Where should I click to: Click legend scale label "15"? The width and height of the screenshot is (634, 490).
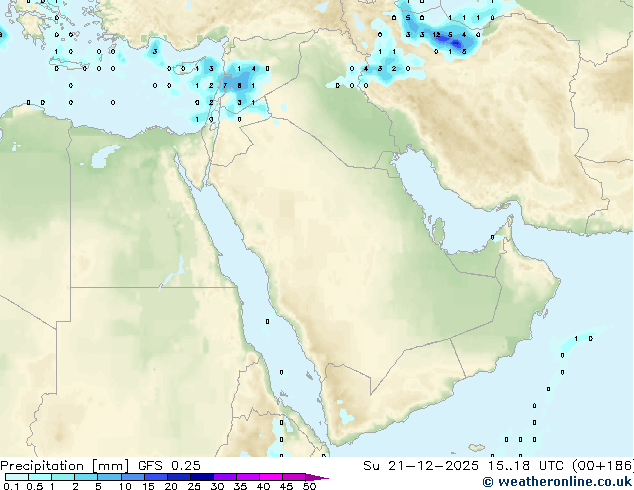coord(148,486)
